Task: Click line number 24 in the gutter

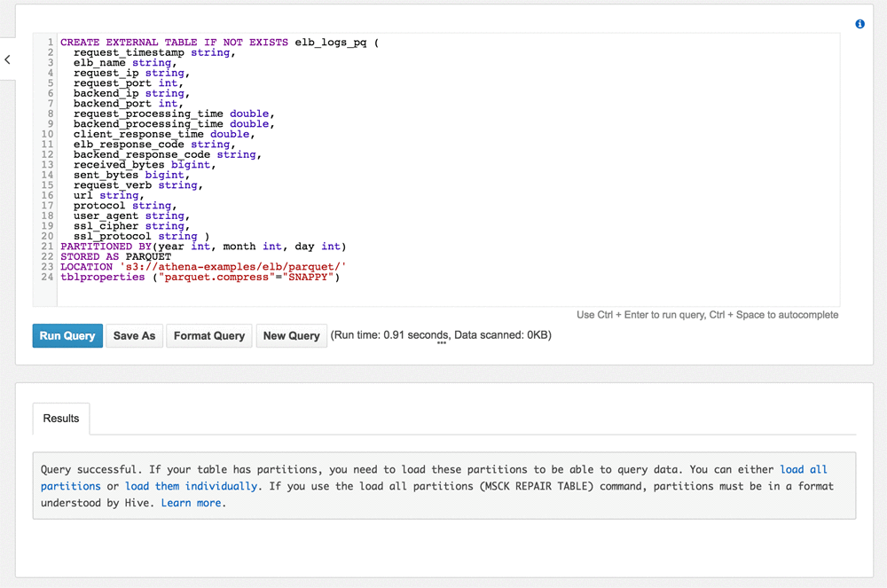Action: pos(47,277)
